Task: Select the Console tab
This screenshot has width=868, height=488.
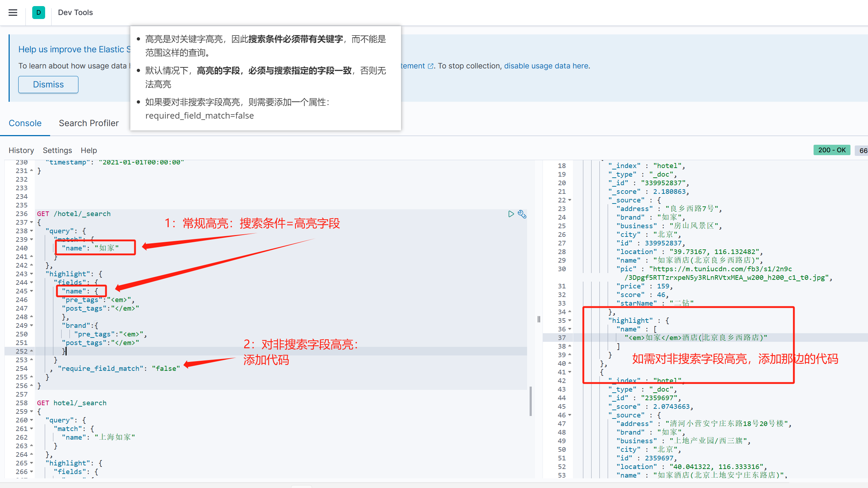Action: pyautogui.click(x=25, y=123)
